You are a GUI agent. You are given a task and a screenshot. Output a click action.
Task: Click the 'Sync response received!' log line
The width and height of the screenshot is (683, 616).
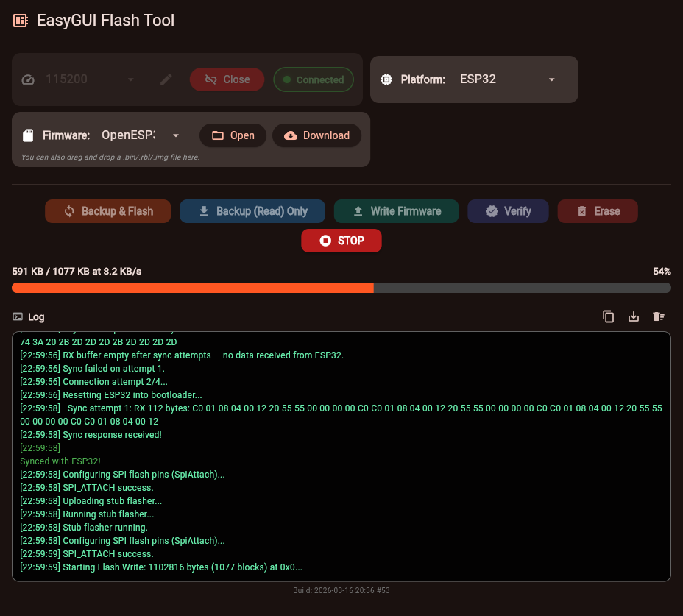(x=91, y=435)
